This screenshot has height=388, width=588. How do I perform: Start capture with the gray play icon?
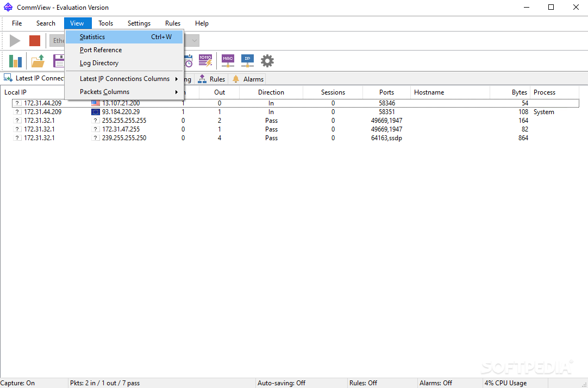pyautogui.click(x=15, y=41)
